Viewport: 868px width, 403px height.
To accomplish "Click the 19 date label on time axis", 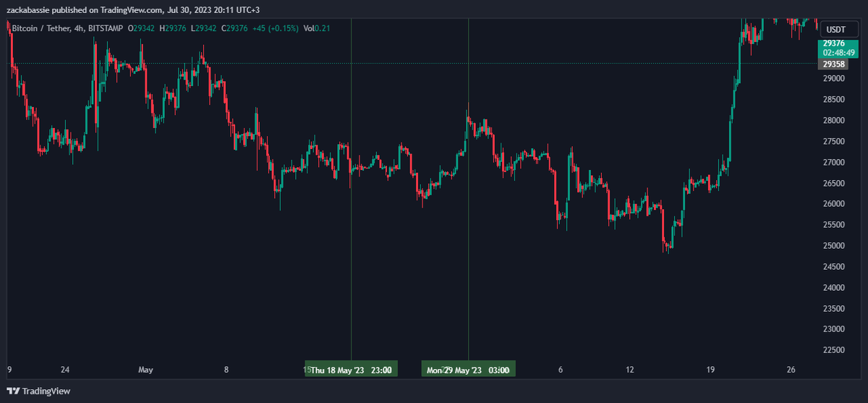I will [x=710, y=370].
